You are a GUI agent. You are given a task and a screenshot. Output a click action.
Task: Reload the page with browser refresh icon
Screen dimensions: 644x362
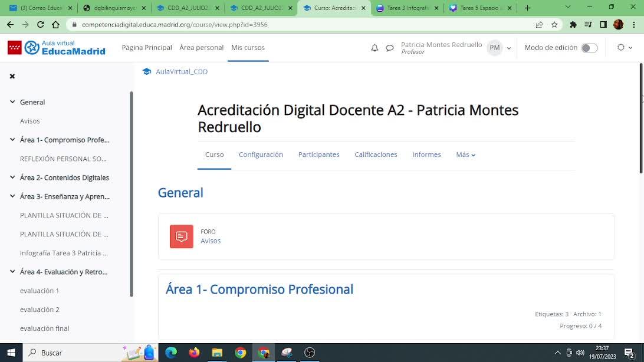pos(40,25)
